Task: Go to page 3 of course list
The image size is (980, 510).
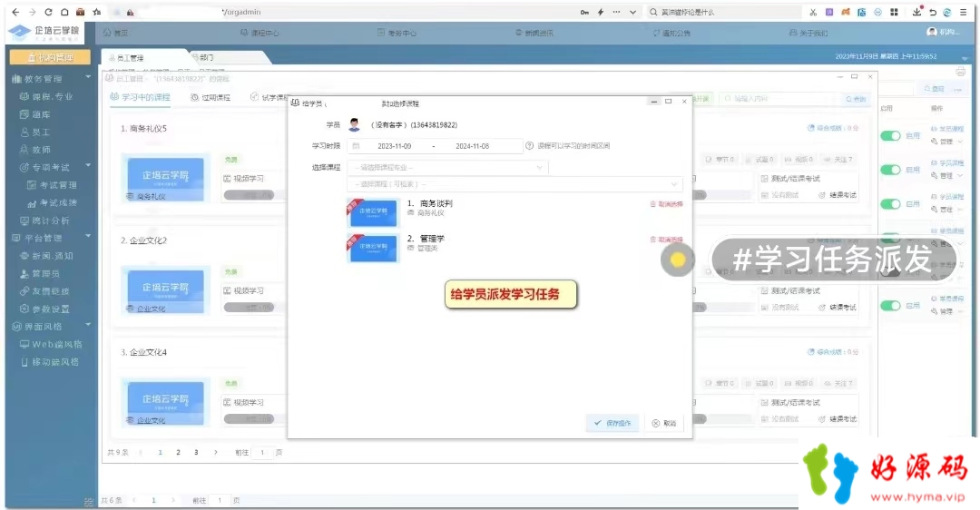Action: (x=196, y=452)
